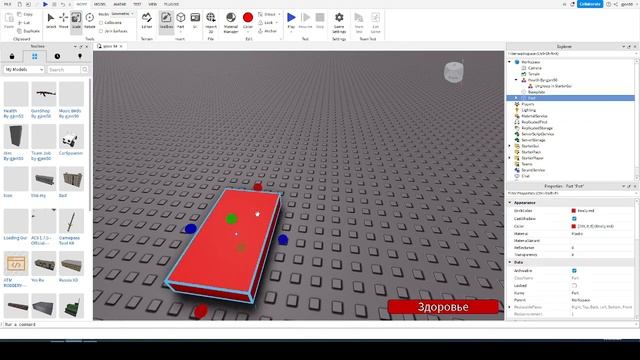Open Toolbox Marketplace tab (bag icon)
The image size is (640, 360).
(12, 56)
